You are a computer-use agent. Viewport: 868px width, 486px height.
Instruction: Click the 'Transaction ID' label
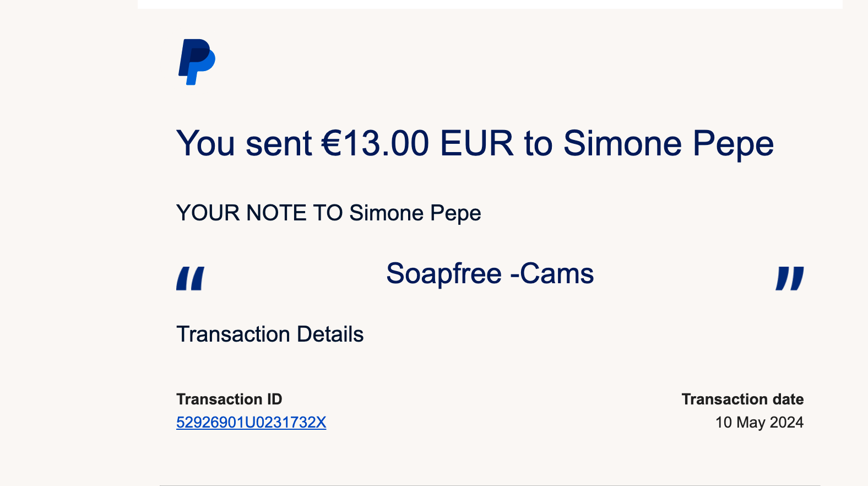point(229,399)
